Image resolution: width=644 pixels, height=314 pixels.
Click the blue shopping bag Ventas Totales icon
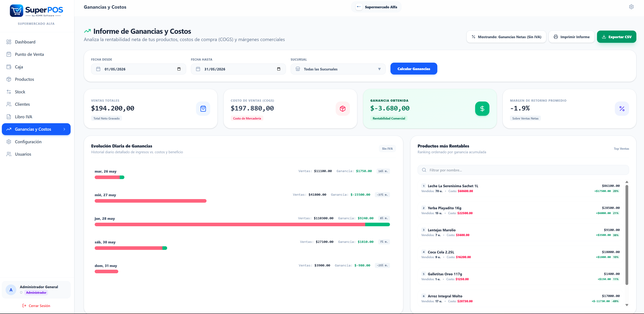(x=203, y=108)
